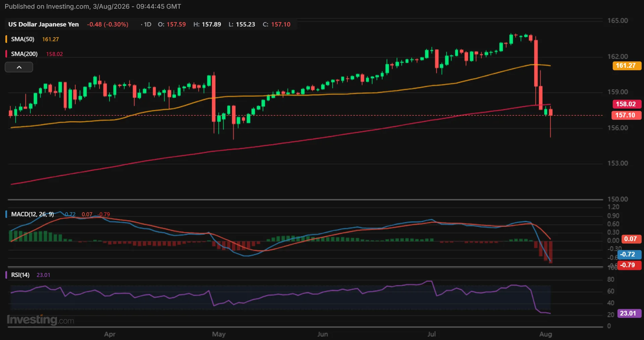Click the 161.27 SMA price tag

pyautogui.click(x=627, y=66)
